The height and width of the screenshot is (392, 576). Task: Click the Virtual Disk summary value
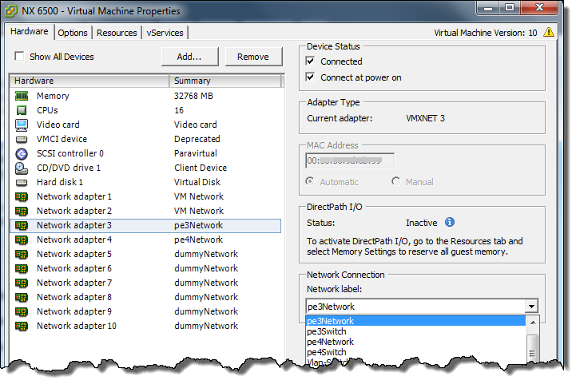pos(197,182)
